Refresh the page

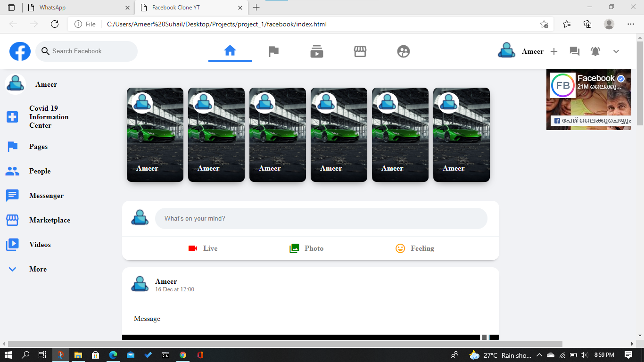(x=55, y=24)
